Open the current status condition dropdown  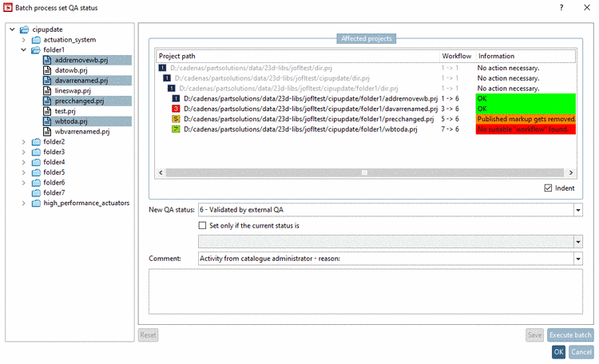pyautogui.click(x=578, y=242)
